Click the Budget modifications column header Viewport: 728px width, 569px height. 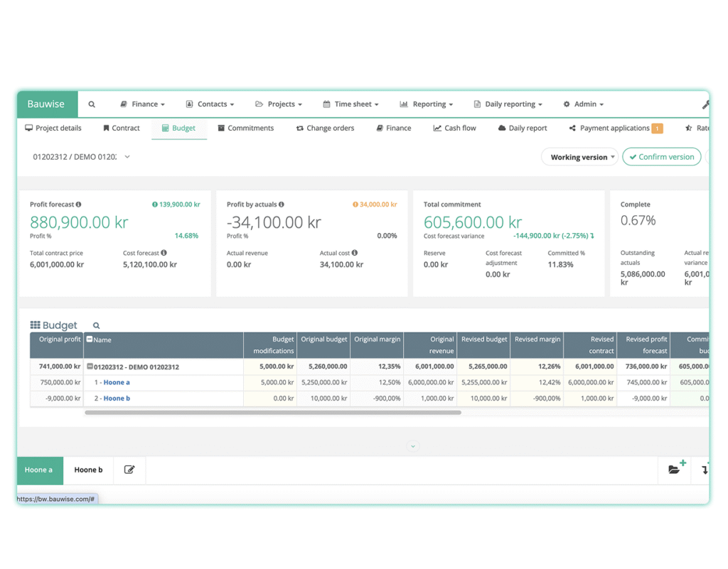[x=270, y=345]
